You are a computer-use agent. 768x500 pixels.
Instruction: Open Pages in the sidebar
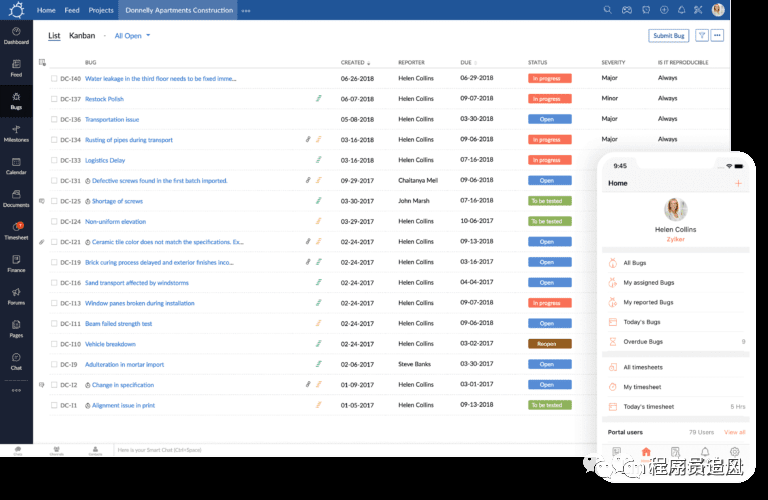pos(16,329)
